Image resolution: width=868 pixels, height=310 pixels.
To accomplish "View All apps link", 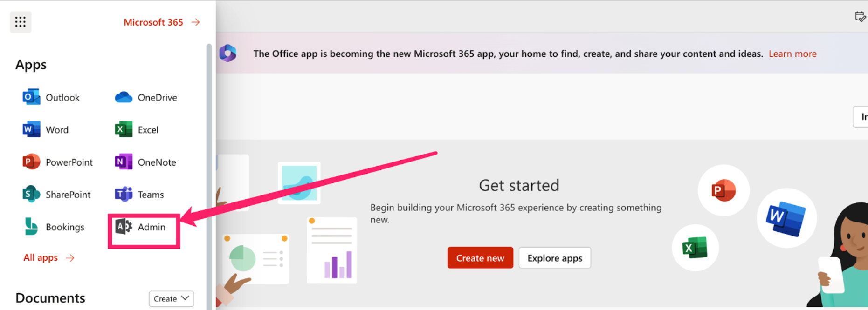I will 49,257.
